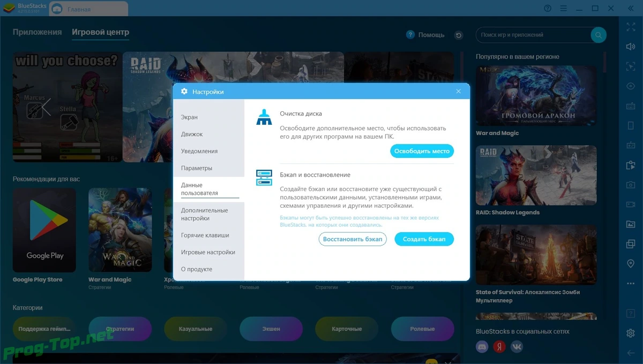Open the Громовой дракон sidebar banner
The width and height of the screenshot is (643, 364).
point(536,95)
